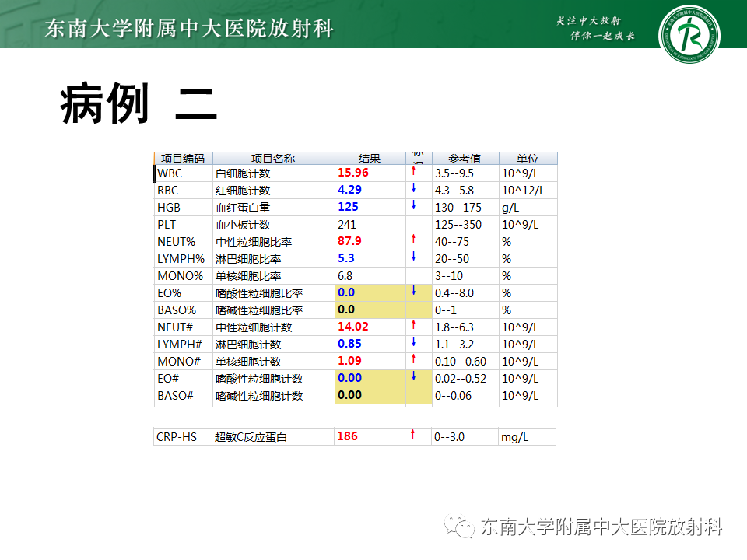Select the BASO# code cell

184,396
